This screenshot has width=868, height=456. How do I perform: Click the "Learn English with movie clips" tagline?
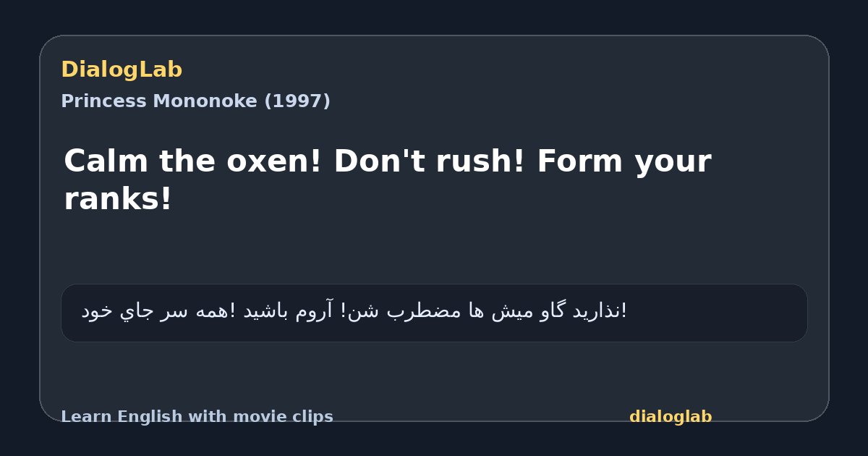(x=197, y=417)
